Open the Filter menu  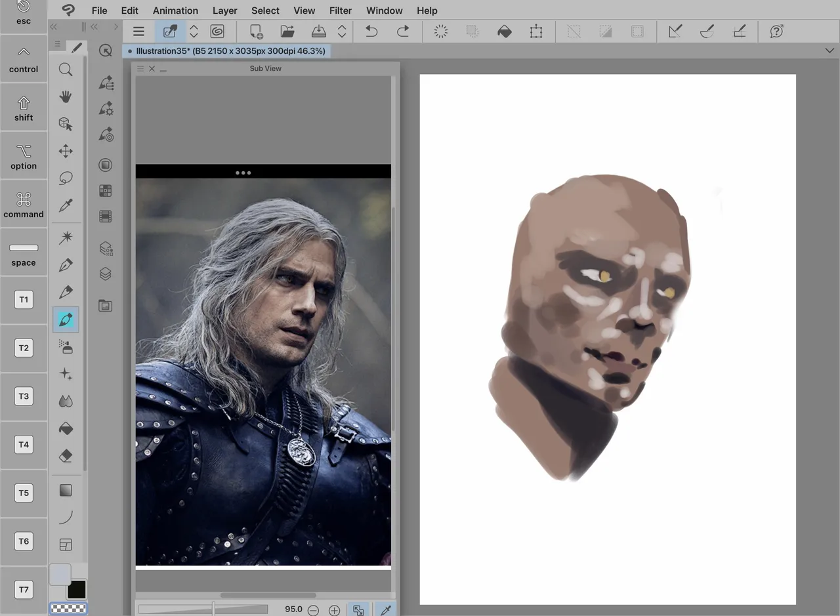(x=341, y=10)
